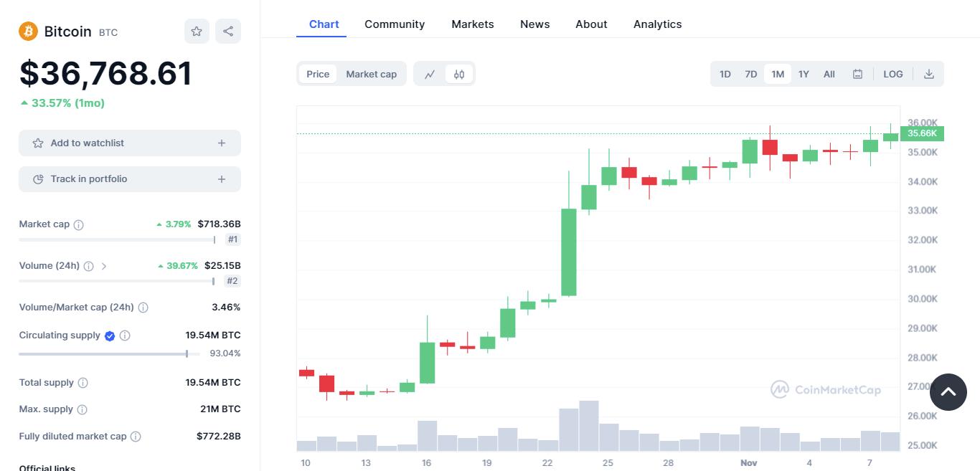Switch to candlestick chart view icon
980x471 pixels.
459,74
